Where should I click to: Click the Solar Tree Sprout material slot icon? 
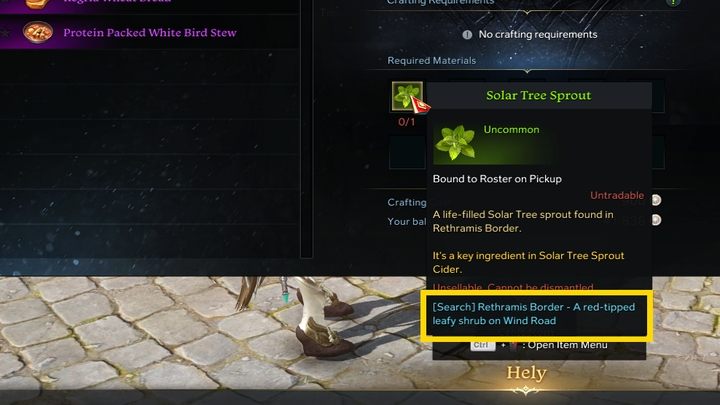[x=407, y=96]
